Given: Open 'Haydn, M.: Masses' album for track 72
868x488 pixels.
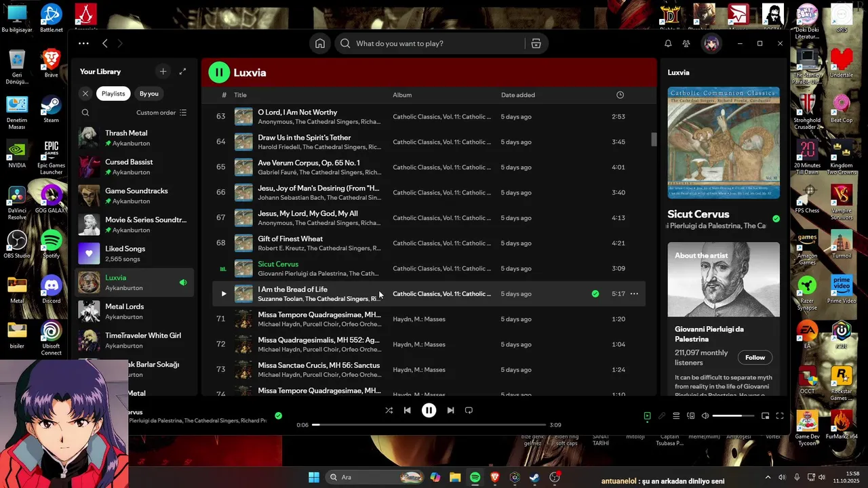Looking at the screenshot, I should tap(419, 344).
